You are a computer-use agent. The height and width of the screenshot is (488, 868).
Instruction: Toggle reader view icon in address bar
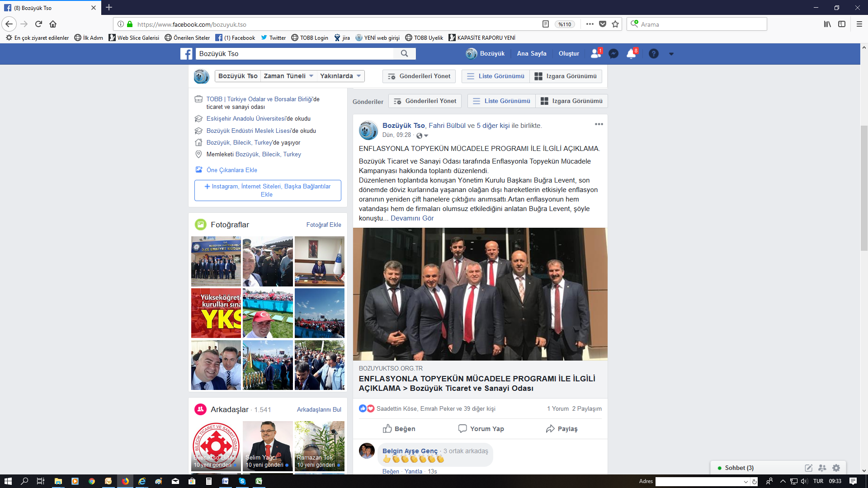click(x=546, y=24)
